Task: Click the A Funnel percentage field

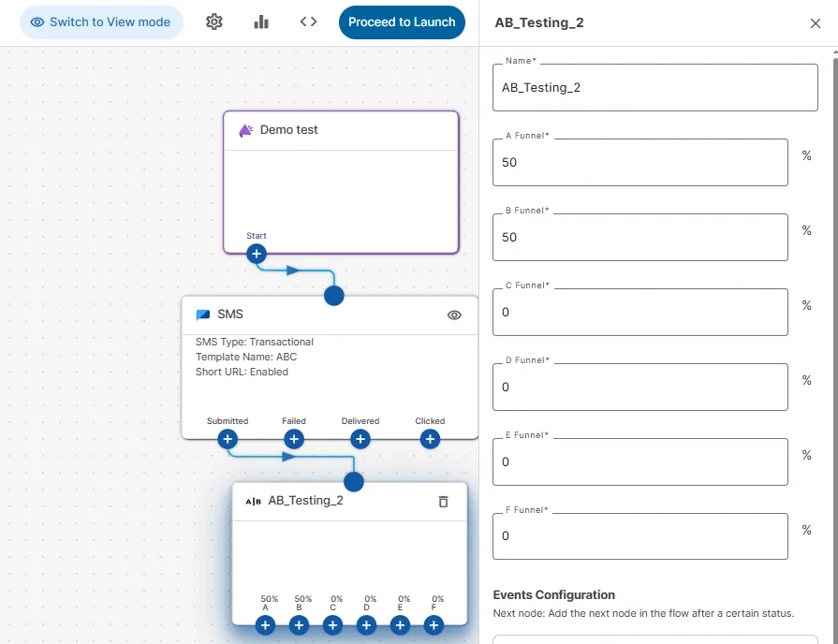Action: pyautogui.click(x=640, y=163)
